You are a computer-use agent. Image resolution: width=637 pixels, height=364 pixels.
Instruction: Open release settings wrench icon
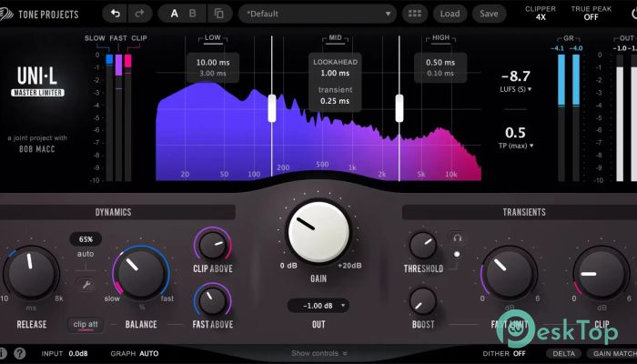(86, 285)
